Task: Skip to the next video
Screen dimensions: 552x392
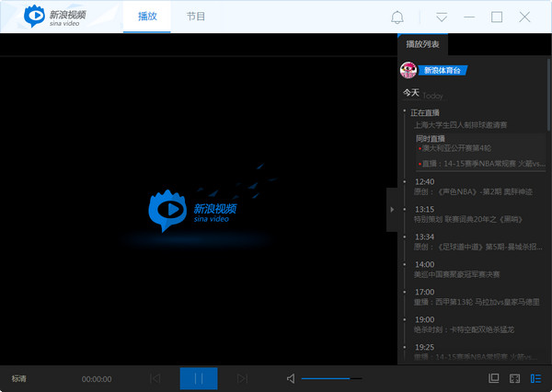Action: (x=242, y=378)
